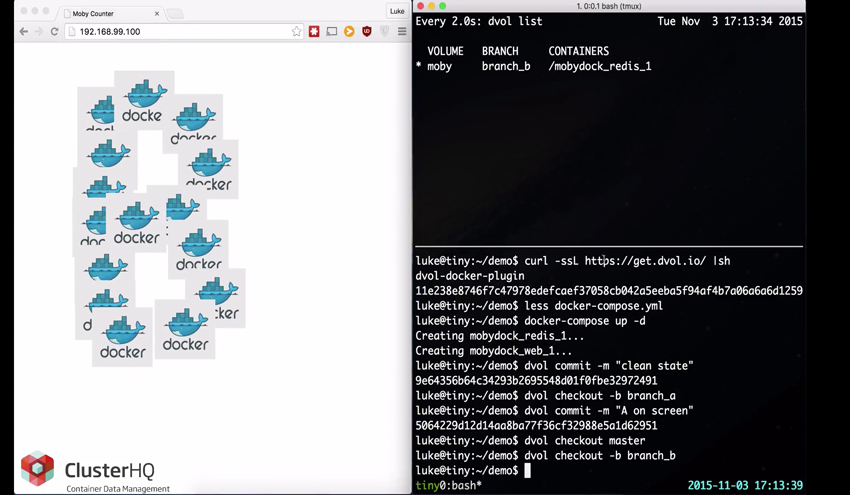850x495 pixels.
Task: Click the terminal window zoom (green) button
Action: click(442, 6)
